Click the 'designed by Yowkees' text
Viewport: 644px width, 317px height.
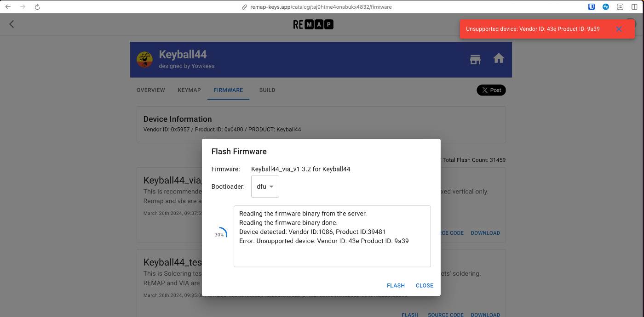187,66
